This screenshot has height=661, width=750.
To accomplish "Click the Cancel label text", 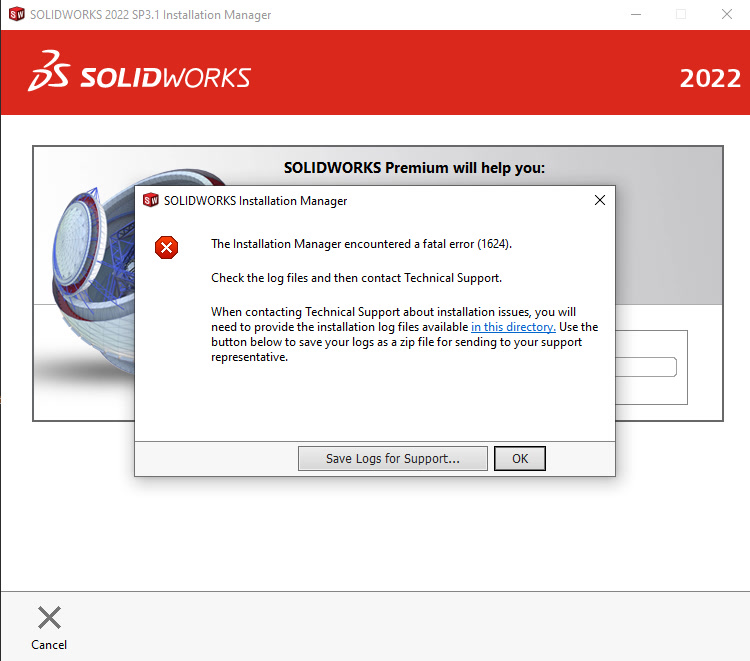I will 49,645.
